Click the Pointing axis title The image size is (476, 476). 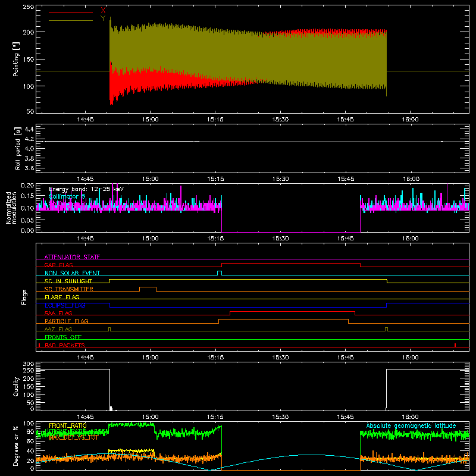coord(16,59)
